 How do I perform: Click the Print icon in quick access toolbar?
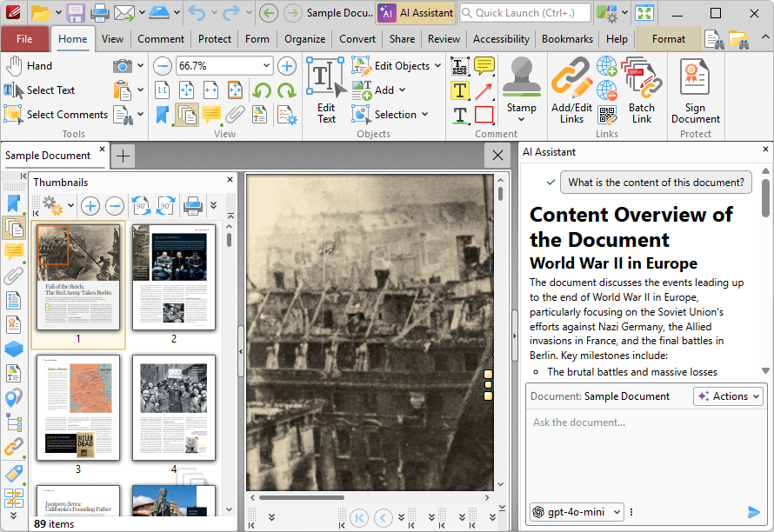tap(100, 13)
